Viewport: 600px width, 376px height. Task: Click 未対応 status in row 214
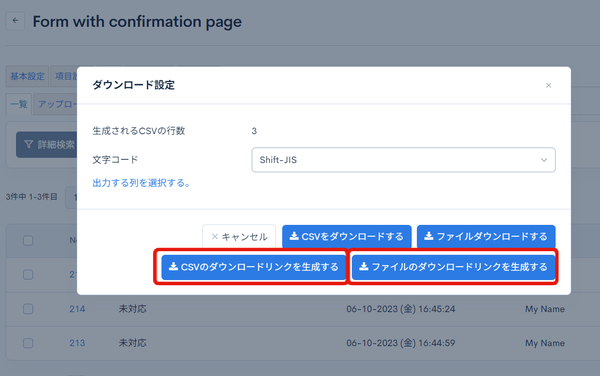click(132, 309)
